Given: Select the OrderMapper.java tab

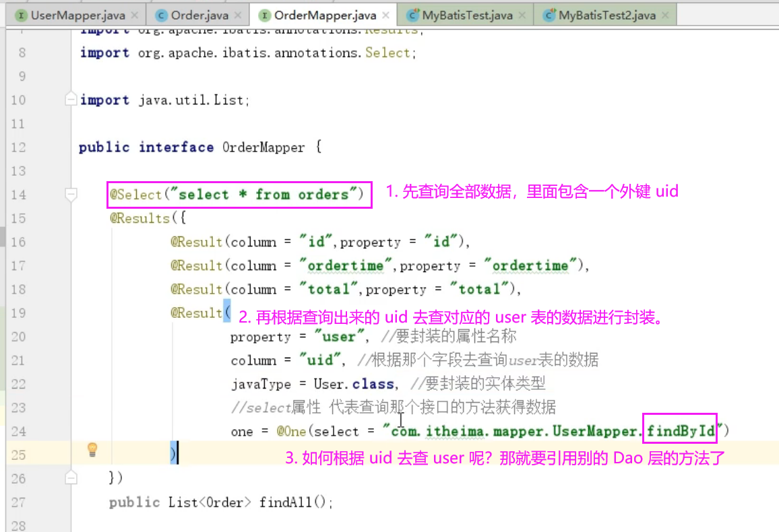Looking at the screenshot, I should tap(325, 15).
